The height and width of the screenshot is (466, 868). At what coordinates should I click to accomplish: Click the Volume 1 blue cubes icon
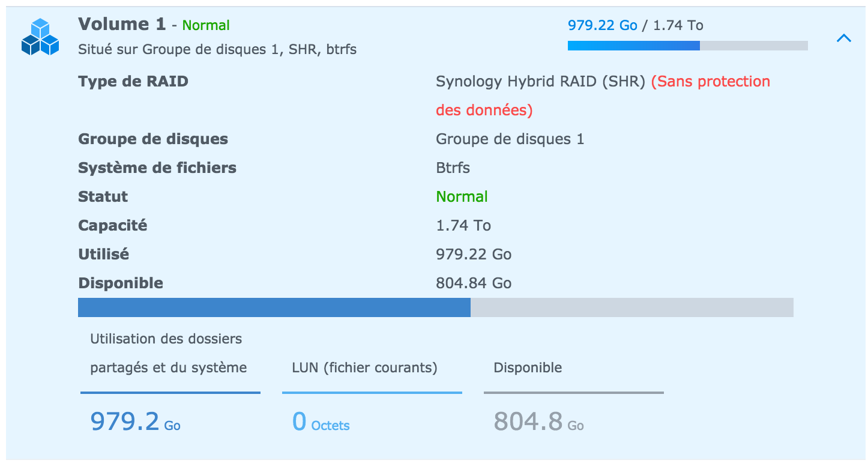tap(40, 37)
